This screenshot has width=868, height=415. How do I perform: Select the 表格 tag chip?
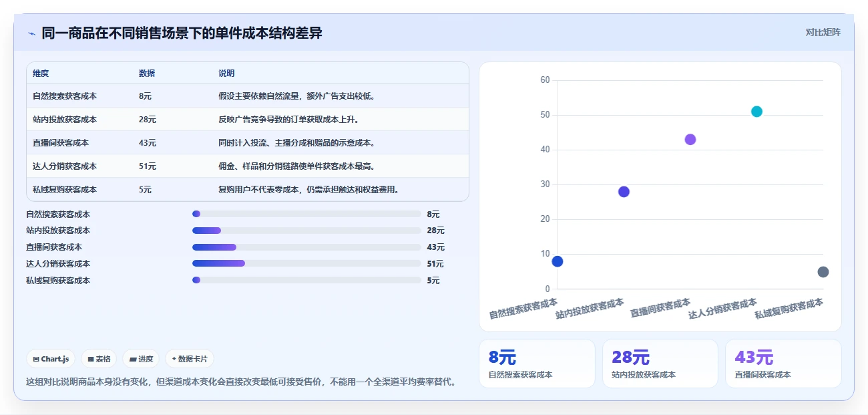coord(99,359)
